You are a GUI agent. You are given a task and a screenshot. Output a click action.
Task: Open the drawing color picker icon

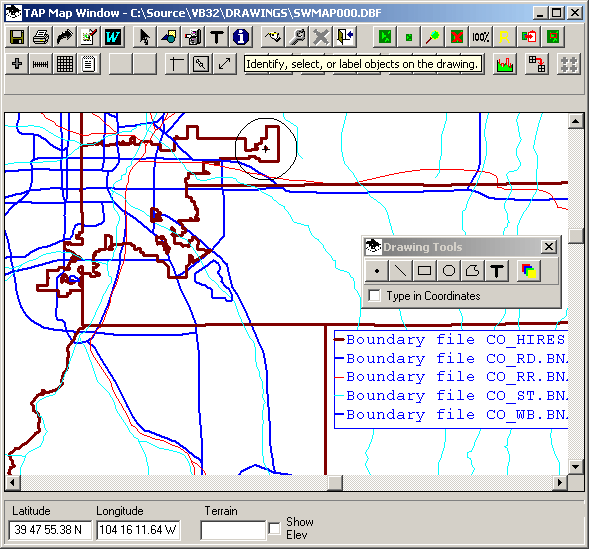529,271
